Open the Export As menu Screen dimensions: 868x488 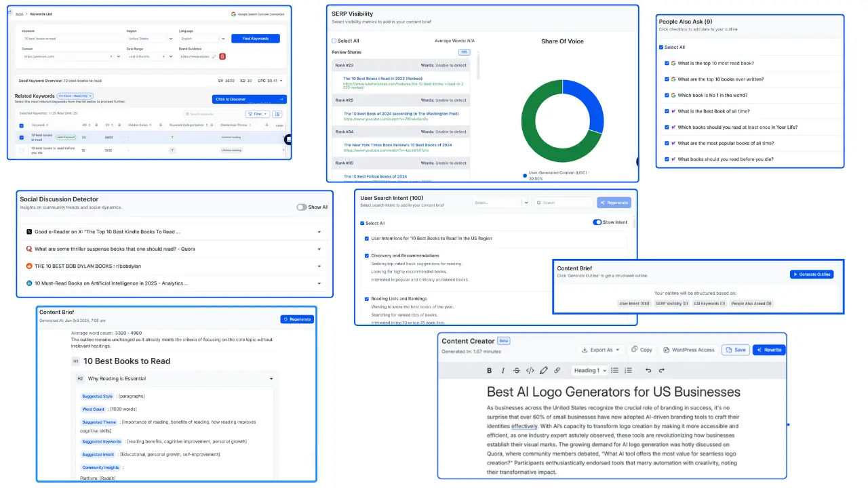(x=599, y=350)
